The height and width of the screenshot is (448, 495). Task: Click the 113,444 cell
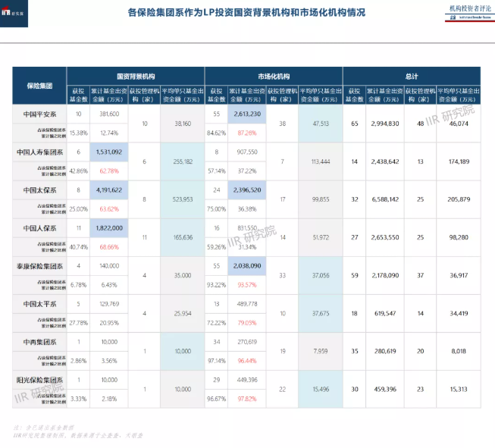pos(321,161)
